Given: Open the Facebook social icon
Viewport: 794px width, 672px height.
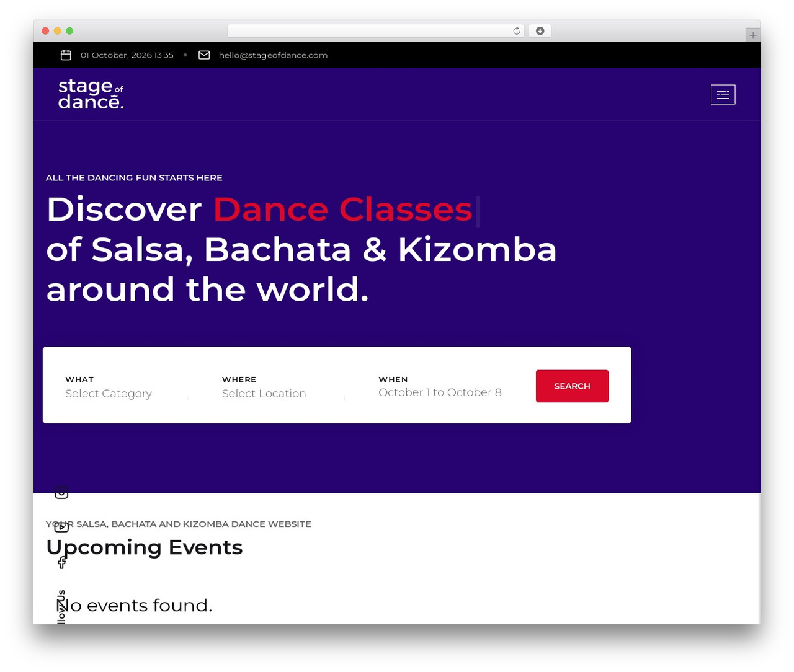Looking at the screenshot, I should tap(62, 562).
